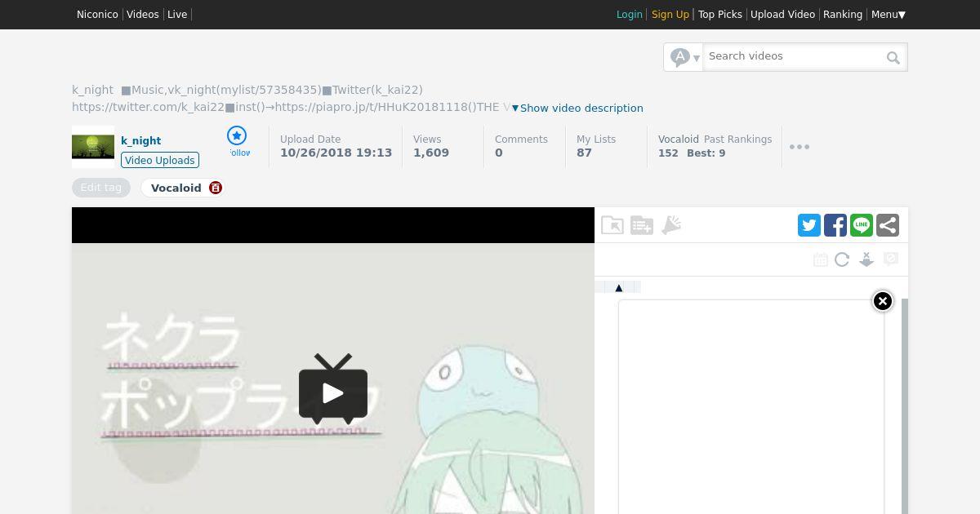Open Video Uploads button
Viewport: 980px width, 514px height.
coord(160,160)
